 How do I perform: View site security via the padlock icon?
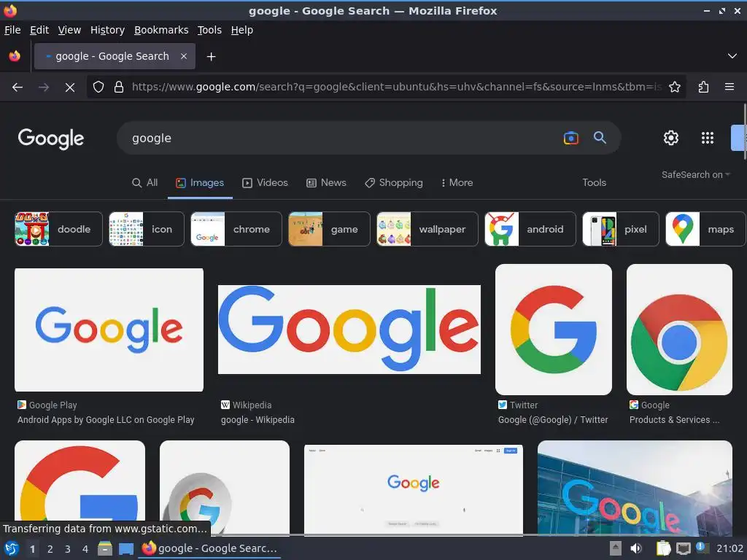tap(119, 87)
